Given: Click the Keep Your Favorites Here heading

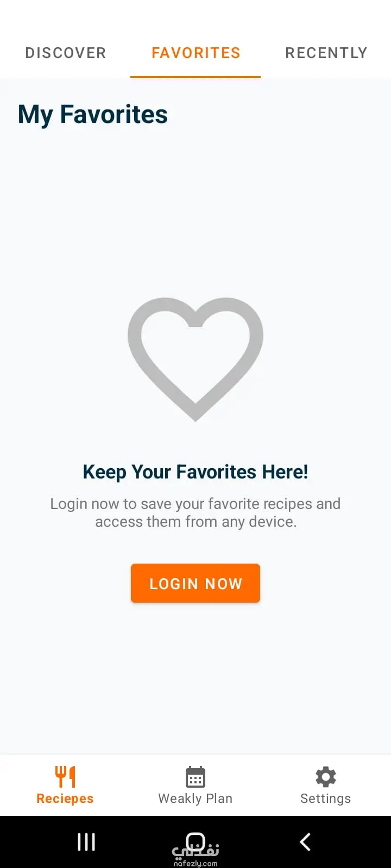Looking at the screenshot, I should coord(195,472).
